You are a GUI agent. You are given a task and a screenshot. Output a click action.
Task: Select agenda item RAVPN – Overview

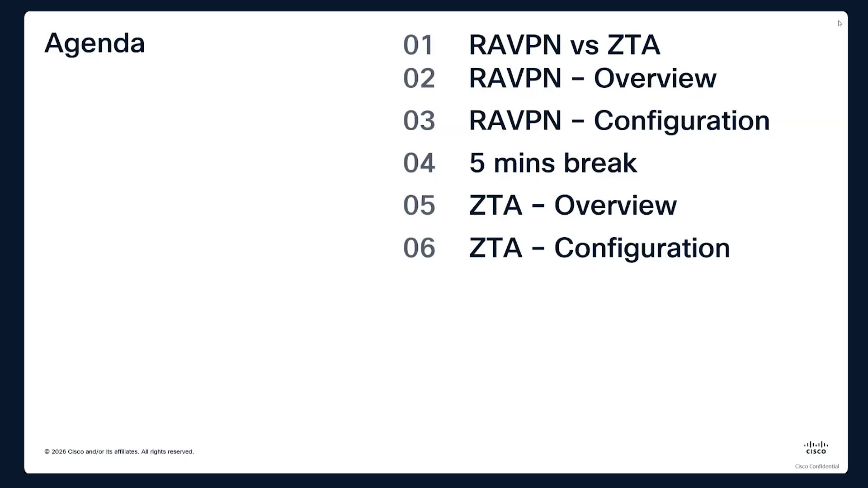(x=593, y=78)
